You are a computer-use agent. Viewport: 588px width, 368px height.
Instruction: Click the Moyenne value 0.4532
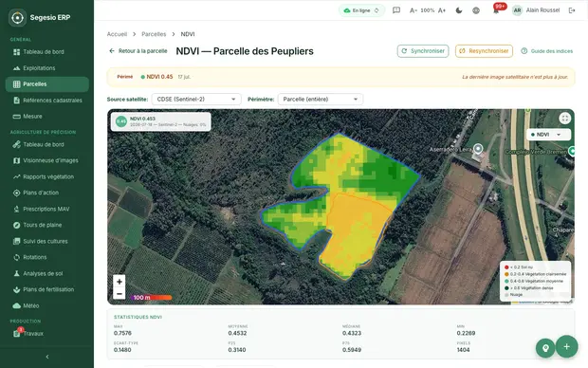[x=237, y=333]
